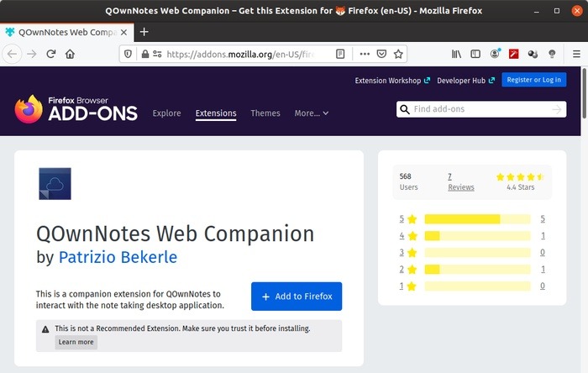Open Firefox account icon in toolbar
Screen dimensions: 588x373
click(495, 54)
